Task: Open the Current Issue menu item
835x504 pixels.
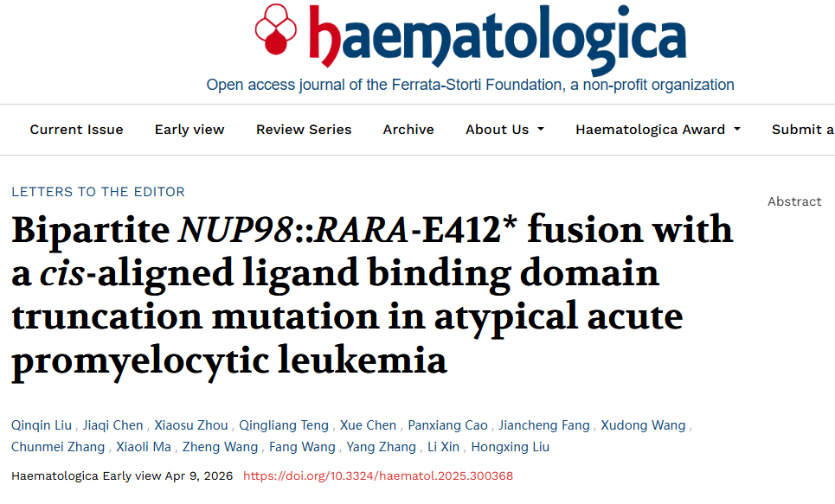Action: [x=76, y=130]
